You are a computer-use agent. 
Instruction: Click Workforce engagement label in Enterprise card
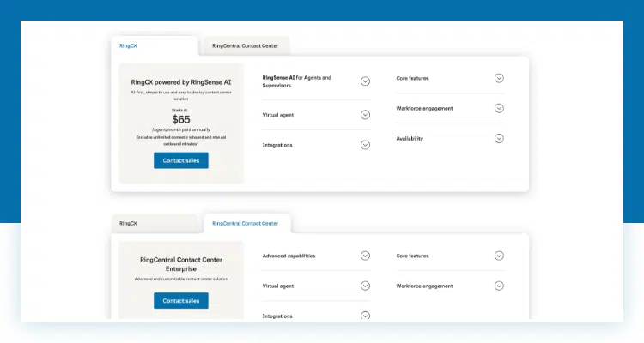[x=424, y=286]
